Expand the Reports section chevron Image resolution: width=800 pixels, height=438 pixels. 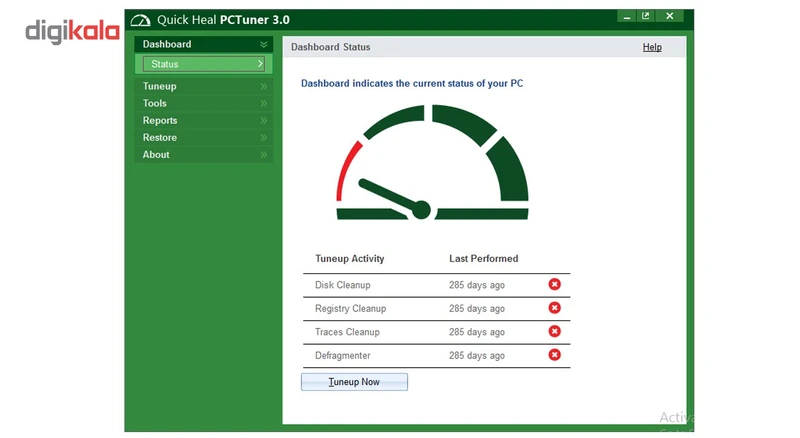(x=264, y=121)
